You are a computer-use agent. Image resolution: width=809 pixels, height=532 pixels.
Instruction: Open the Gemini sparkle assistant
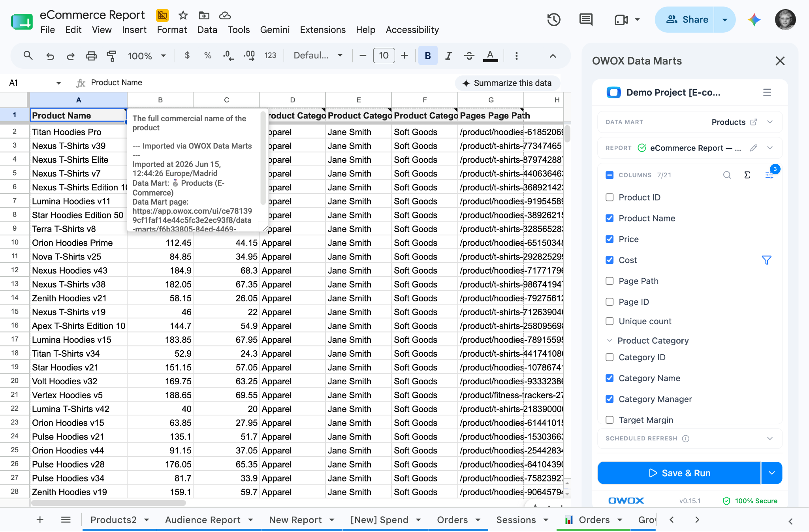[754, 20]
